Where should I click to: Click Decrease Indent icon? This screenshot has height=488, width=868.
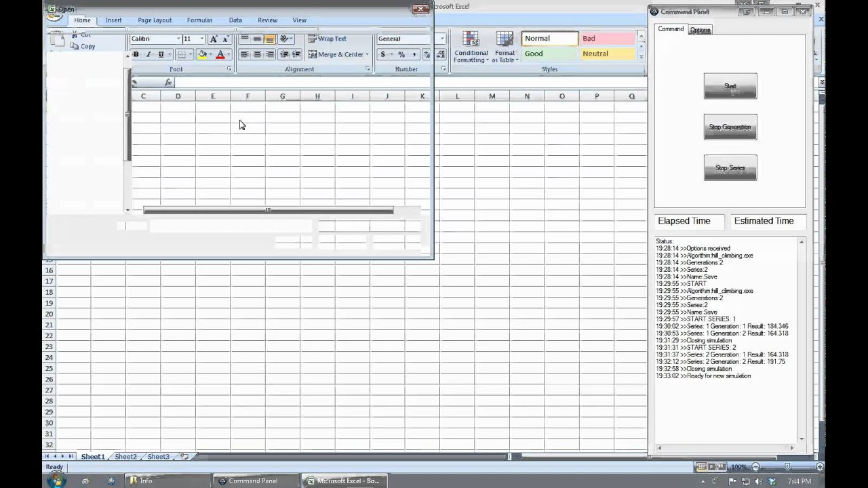click(x=284, y=54)
